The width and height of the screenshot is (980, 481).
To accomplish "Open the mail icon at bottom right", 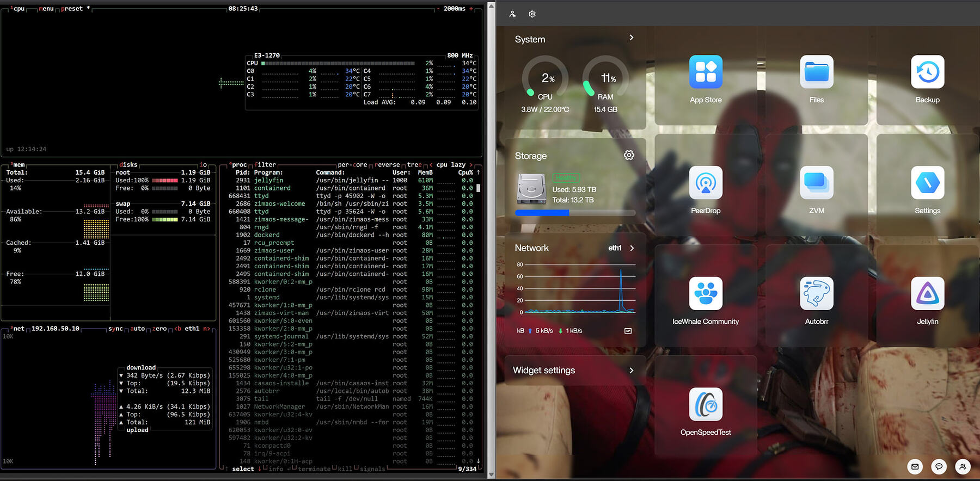I will tap(915, 466).
